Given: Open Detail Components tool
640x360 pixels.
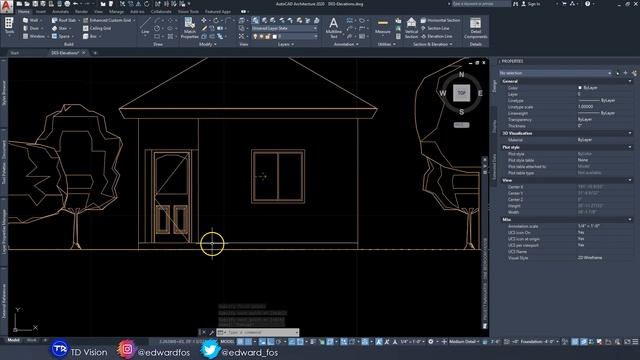Looking at the screenshot, I should pos(475,28).
